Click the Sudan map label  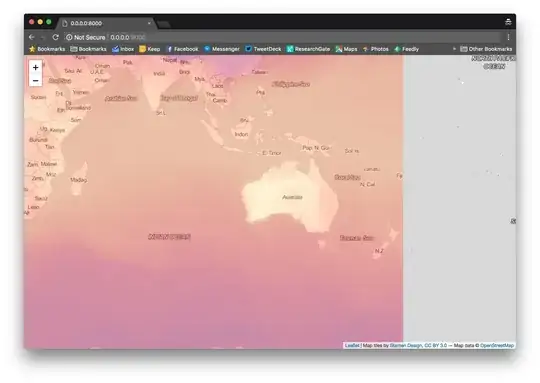[x=38, y=97]
